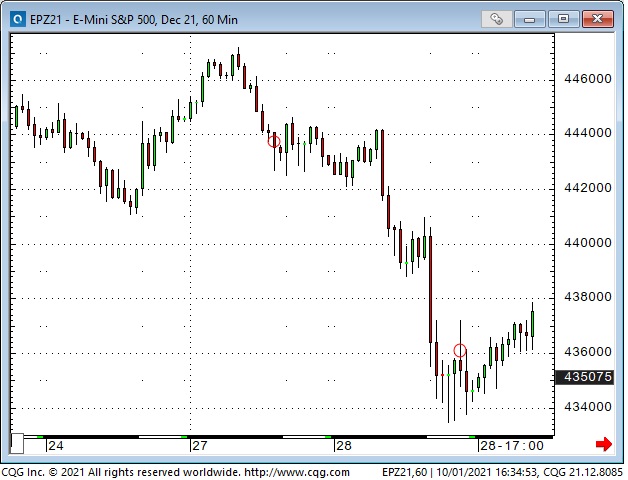
Task: Click the CQG chart icon in title bar
Action: point(18,19)
